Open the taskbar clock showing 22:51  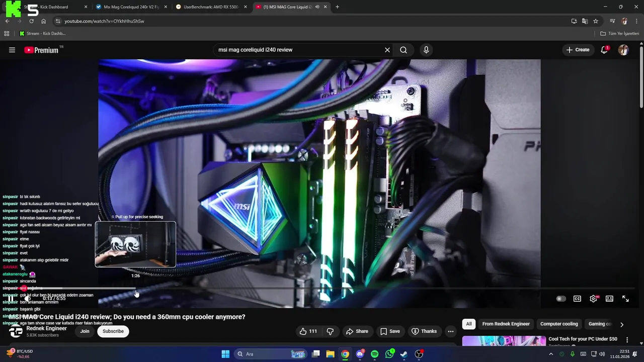point(619,354)
